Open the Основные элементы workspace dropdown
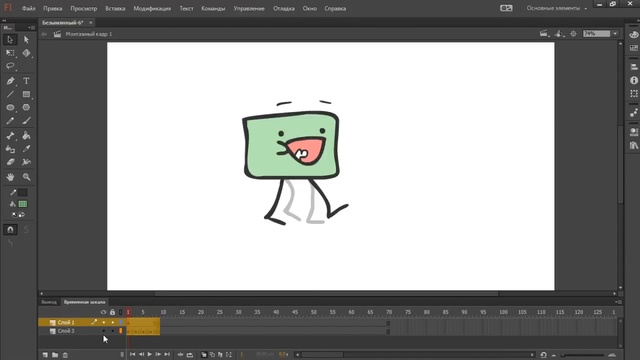Image resolution: width=640 pixels, height=360 pixels. (x=556, y=8)
